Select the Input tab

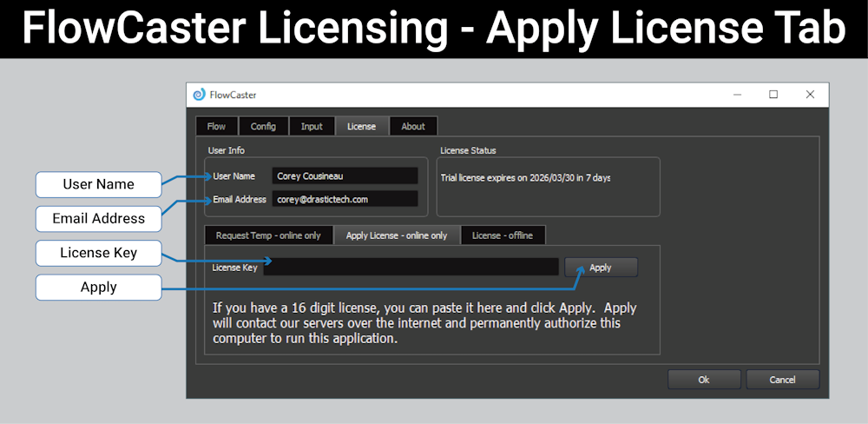point(312,126)
